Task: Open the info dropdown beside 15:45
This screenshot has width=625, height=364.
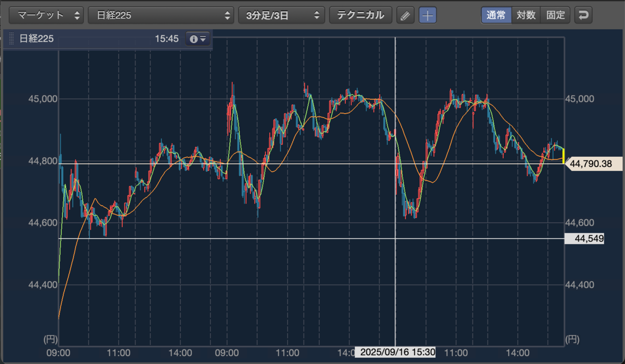Action: 197,39
